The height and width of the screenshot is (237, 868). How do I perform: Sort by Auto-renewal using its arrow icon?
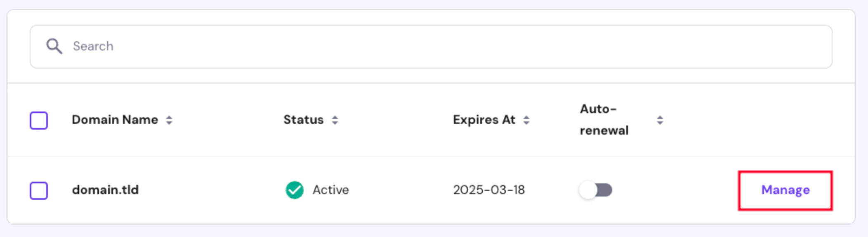pyautogui.click(x=660, y=120)
